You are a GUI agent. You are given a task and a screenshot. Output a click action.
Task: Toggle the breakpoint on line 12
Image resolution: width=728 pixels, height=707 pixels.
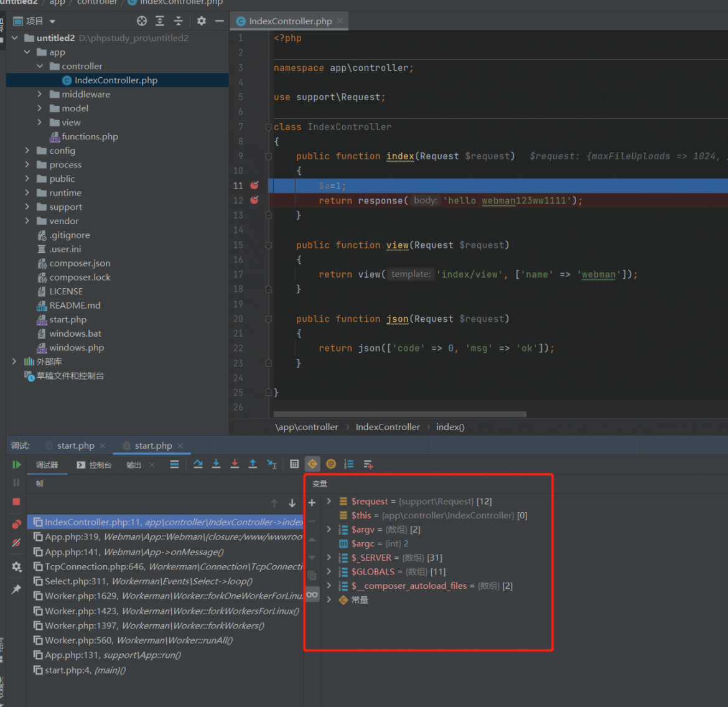point(254,200)
